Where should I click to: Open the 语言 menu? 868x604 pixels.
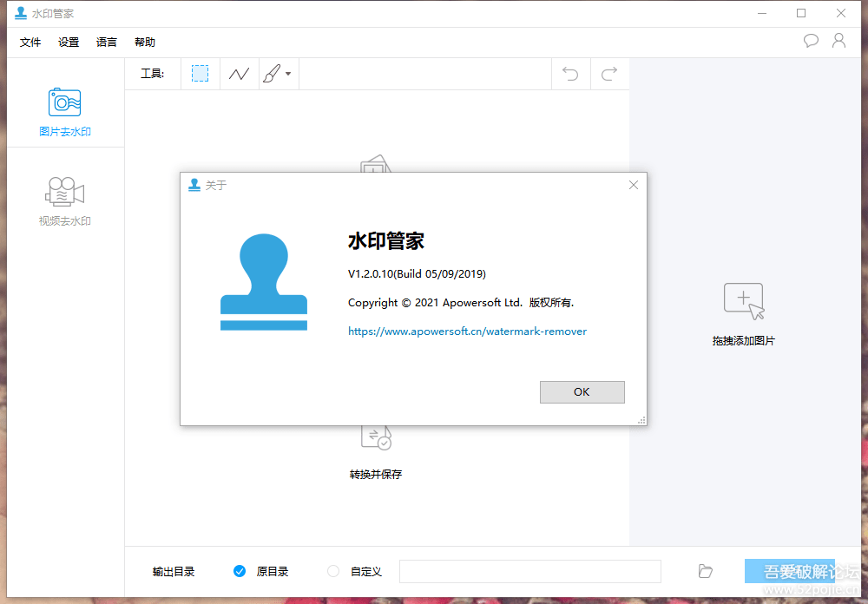pyautogui.click(x=106, y=42)
